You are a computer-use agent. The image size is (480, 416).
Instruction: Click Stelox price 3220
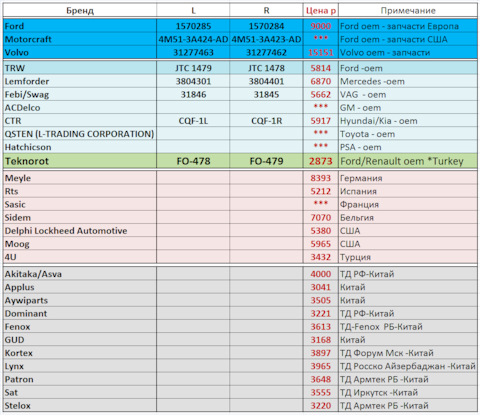321,406
